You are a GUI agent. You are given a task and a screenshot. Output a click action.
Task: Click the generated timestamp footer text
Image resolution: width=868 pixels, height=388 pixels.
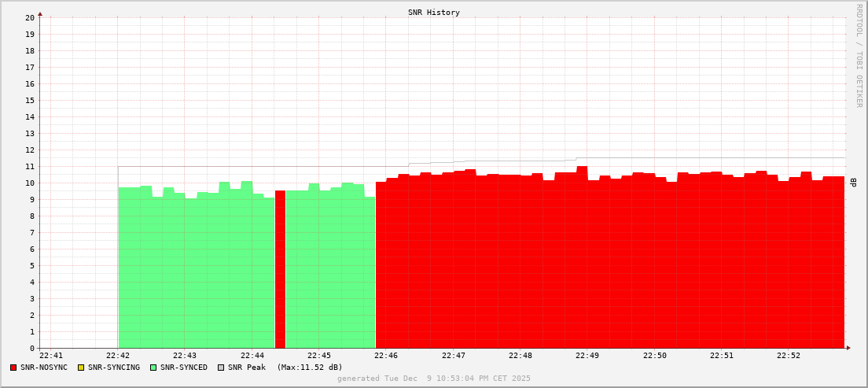pos(434,379)
